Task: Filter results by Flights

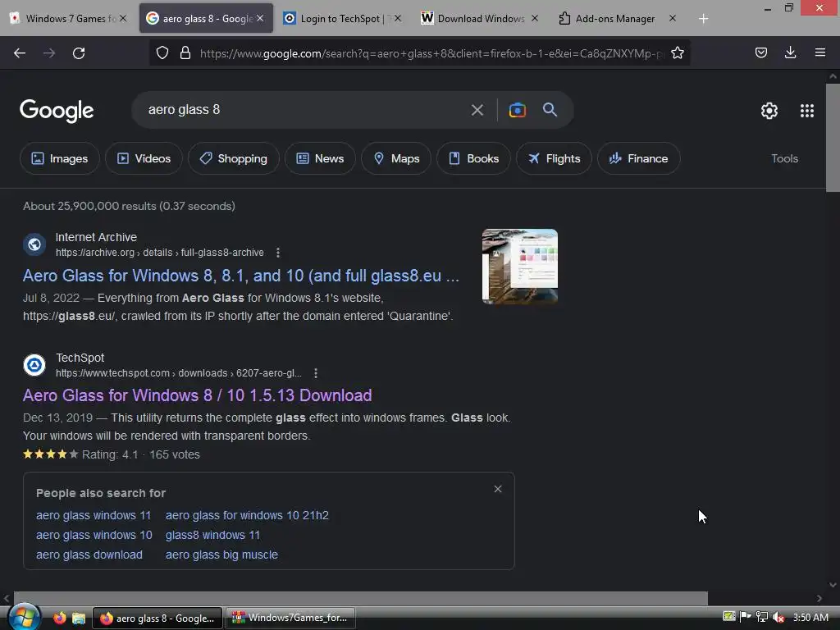Action: (x=554, y=158)
